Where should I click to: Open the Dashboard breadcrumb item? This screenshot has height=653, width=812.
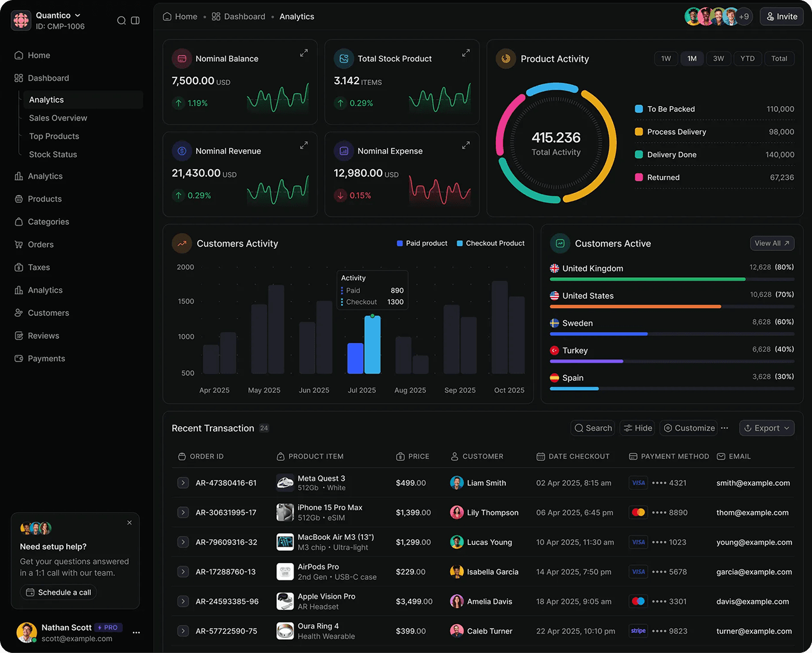244,16
